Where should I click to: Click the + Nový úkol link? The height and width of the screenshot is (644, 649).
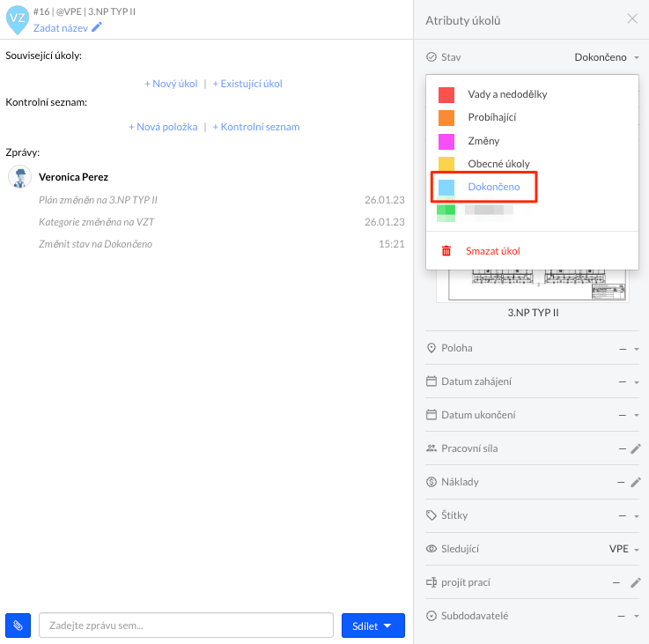(x=171, y=84)
